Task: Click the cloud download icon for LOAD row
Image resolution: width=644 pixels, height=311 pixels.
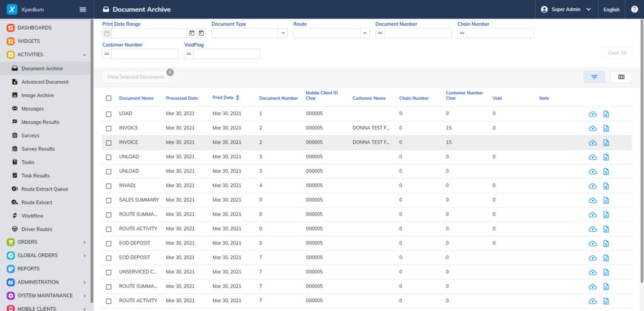Action: pyautogui.click(x=592, y=114)
